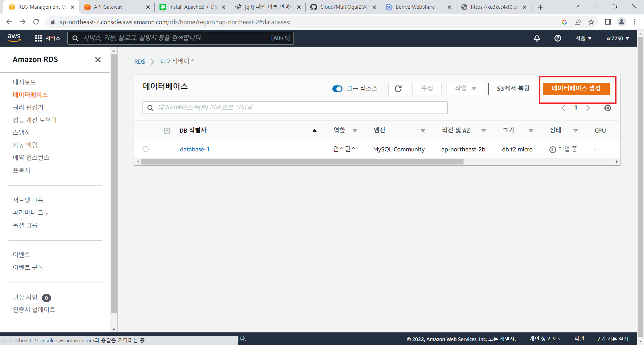Sort by 리전 및 AZ column arrow
The height and width of the screenshot is (345, 644).
pos(484,131)
